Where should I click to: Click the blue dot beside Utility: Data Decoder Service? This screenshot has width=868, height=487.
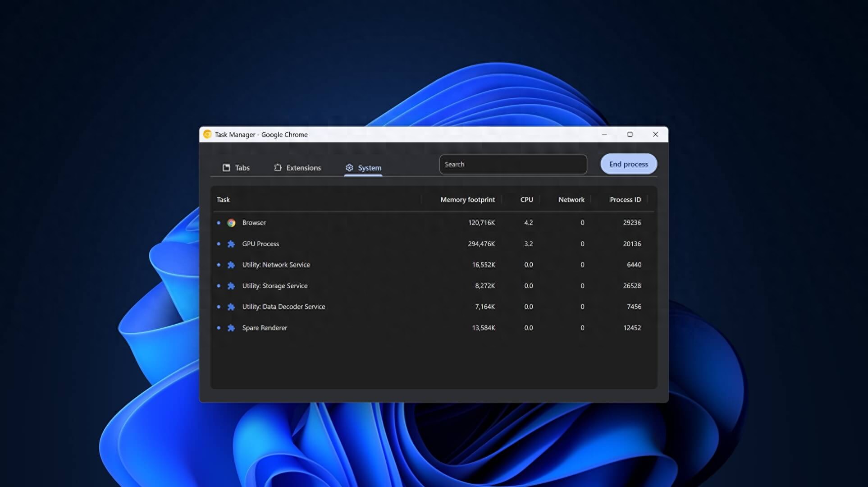click(219, 307)
